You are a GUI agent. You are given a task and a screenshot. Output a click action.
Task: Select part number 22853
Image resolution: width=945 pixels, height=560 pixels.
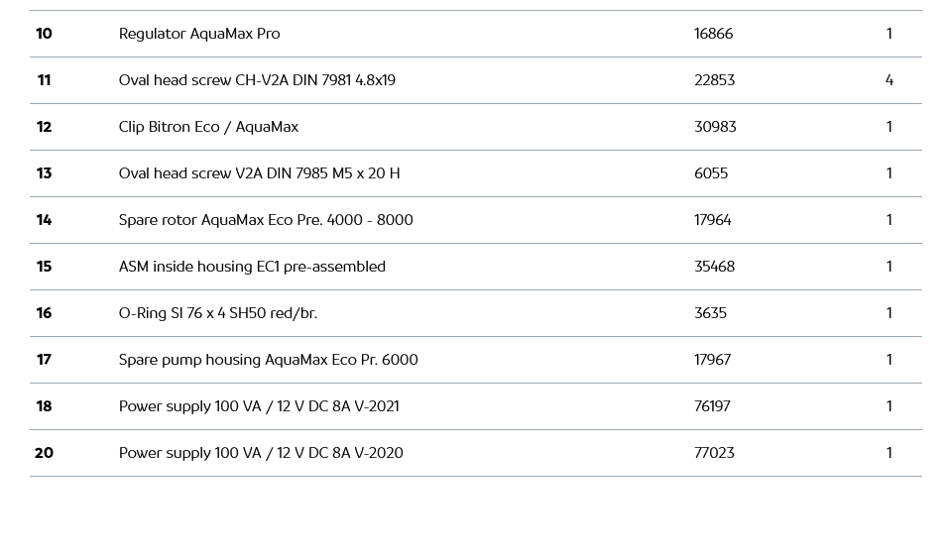[714, 80]
